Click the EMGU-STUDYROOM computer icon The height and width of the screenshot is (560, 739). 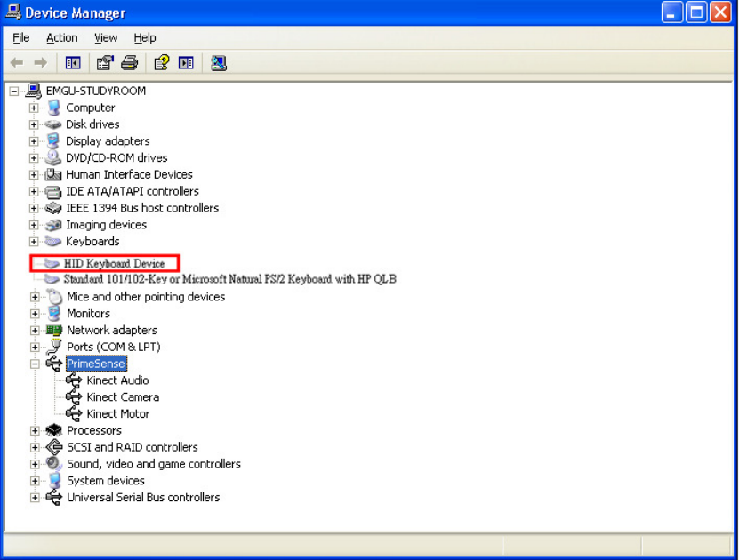tap(34, 91)
